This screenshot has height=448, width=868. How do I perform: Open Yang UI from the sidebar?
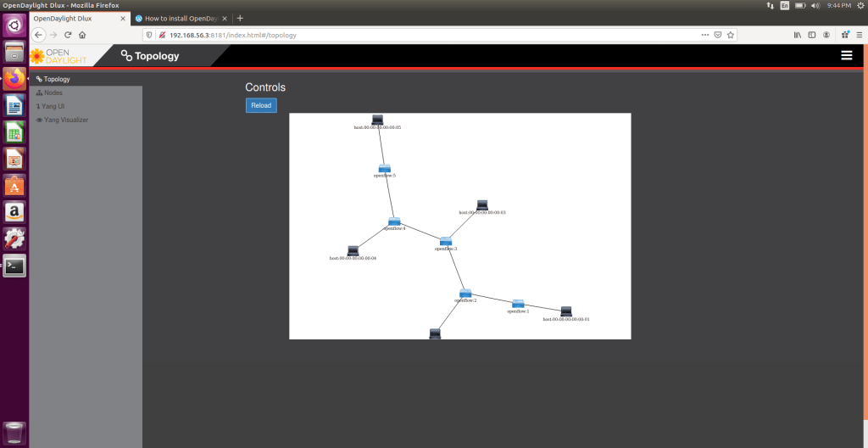click(x=53, y=106)
